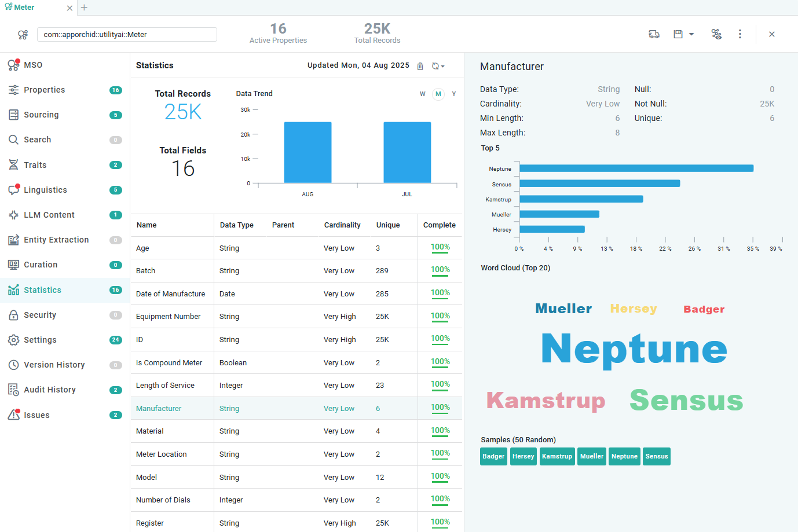Image resolution: width=798 pixels, height=532 pixels.
Task: Expand the save options dropdown arrow
Action: [691, 34]
